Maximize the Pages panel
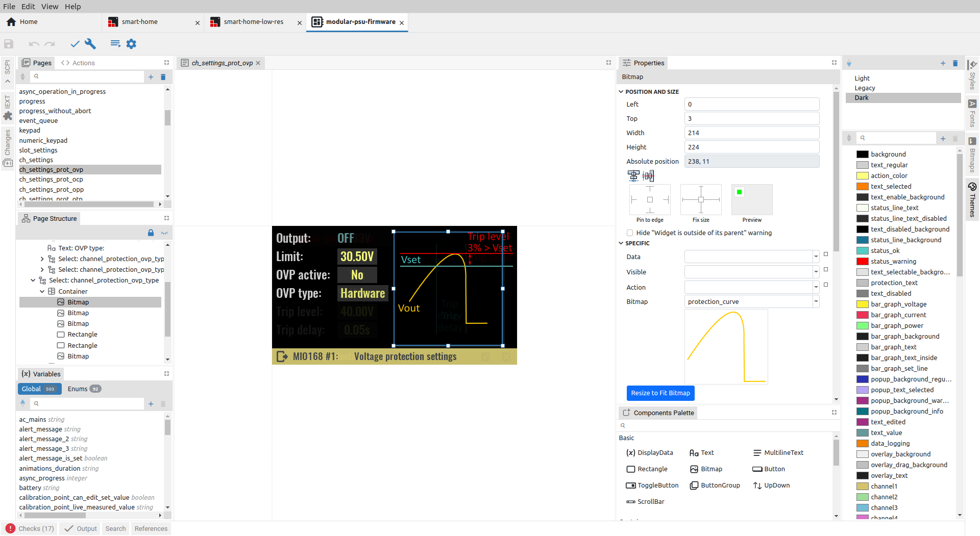Viewport: 980px width, 536px height. tap(166, 63)
